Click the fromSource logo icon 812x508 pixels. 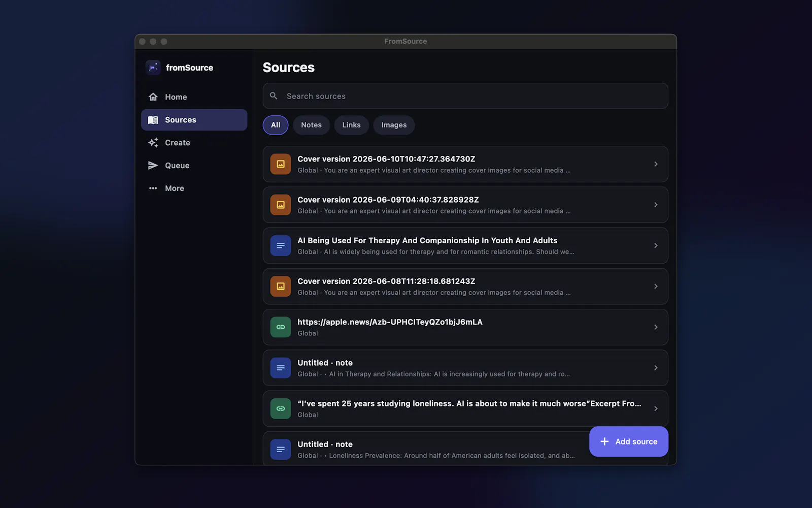(x=153, y=68)
